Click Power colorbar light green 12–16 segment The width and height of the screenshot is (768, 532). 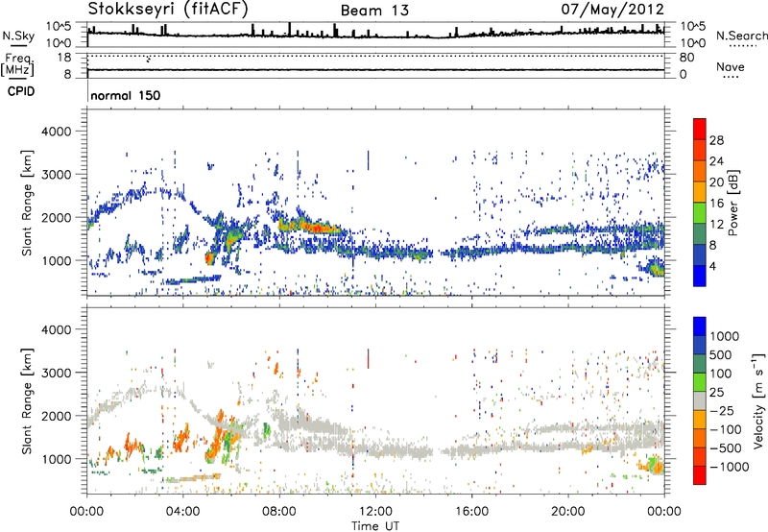pos(700,213)
